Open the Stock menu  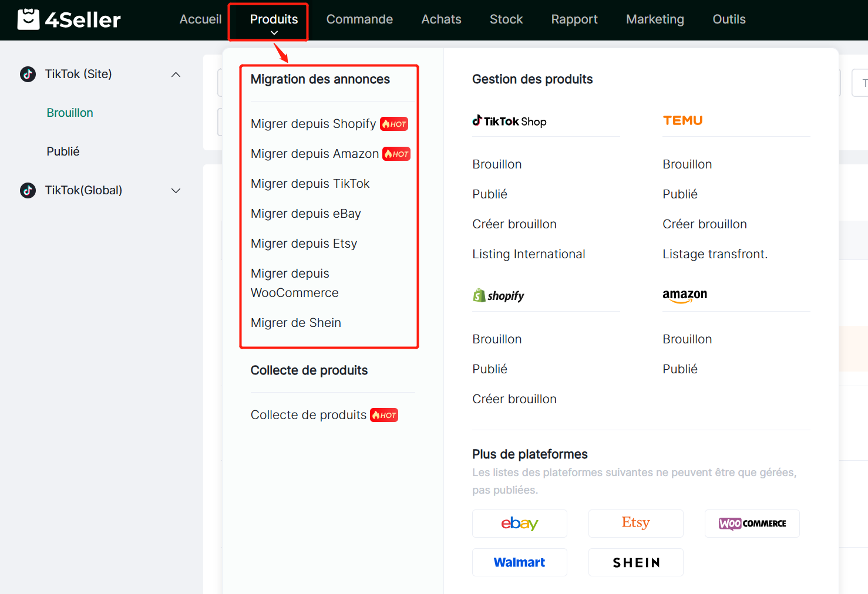click(506, 19)
